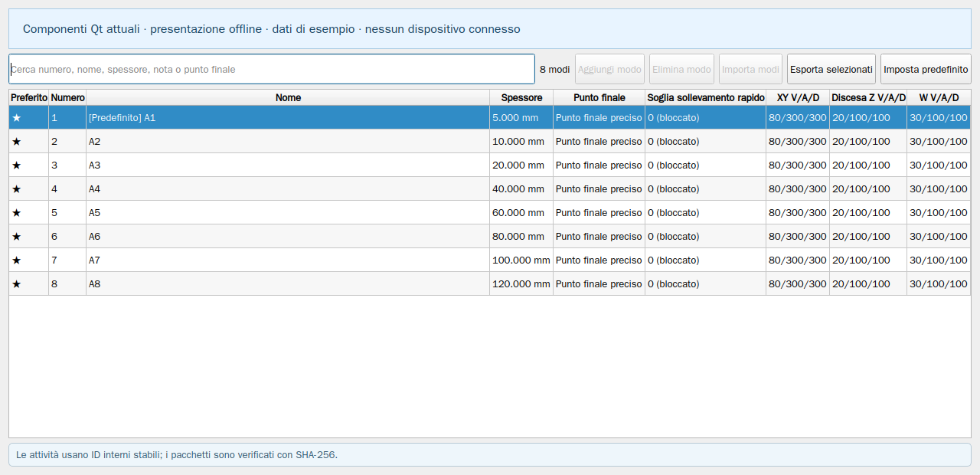Viewport: 980px width, 475px height.
Task: Click '0 (bloccato)' in row A2
Action: [x=706, y=142]
